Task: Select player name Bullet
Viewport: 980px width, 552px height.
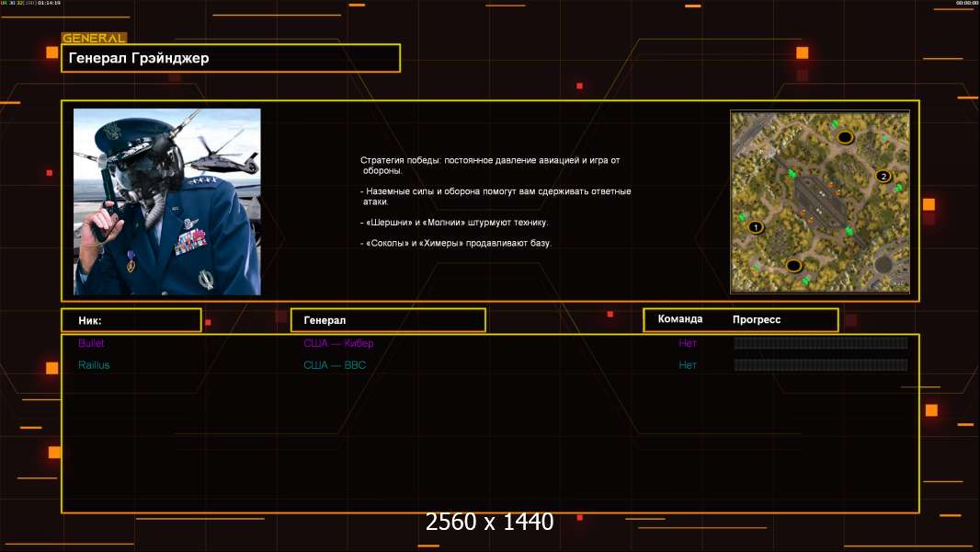Action: tap(91, 343)
